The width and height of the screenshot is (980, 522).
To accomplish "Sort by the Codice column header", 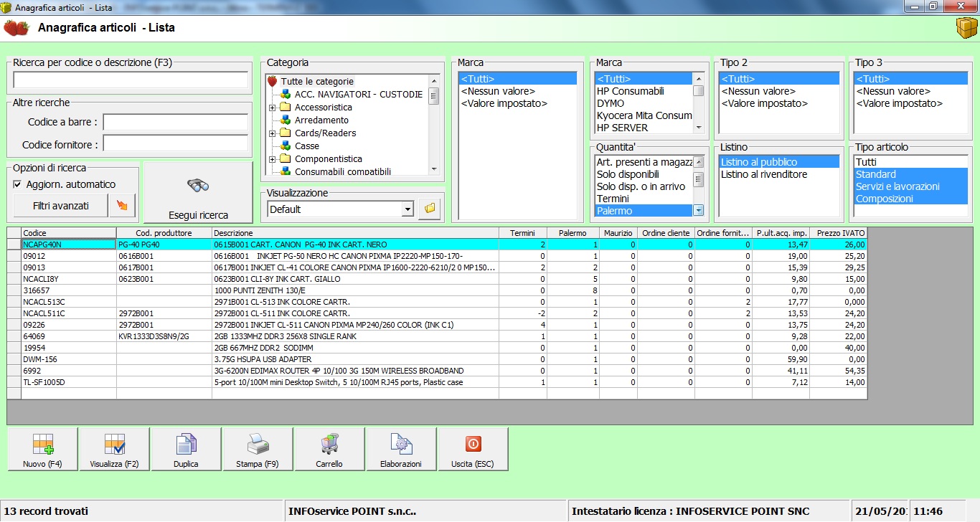I will tap(69, 233).
